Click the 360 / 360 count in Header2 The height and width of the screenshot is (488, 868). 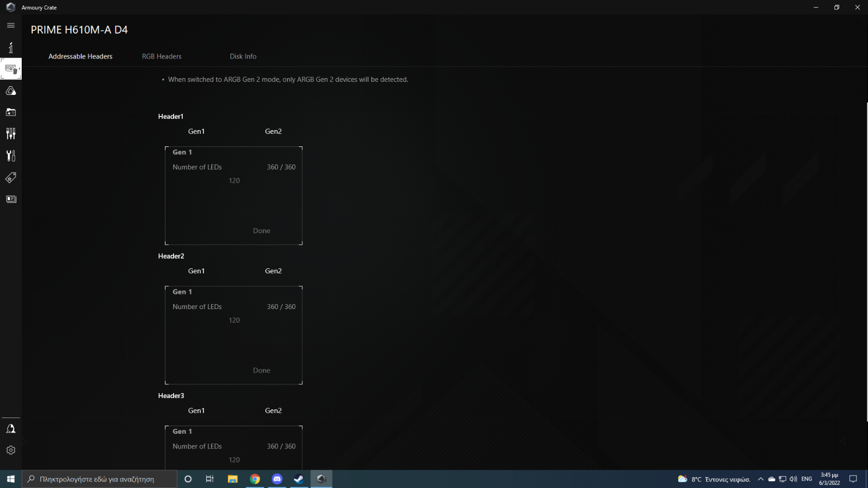(x=281, y=307)
